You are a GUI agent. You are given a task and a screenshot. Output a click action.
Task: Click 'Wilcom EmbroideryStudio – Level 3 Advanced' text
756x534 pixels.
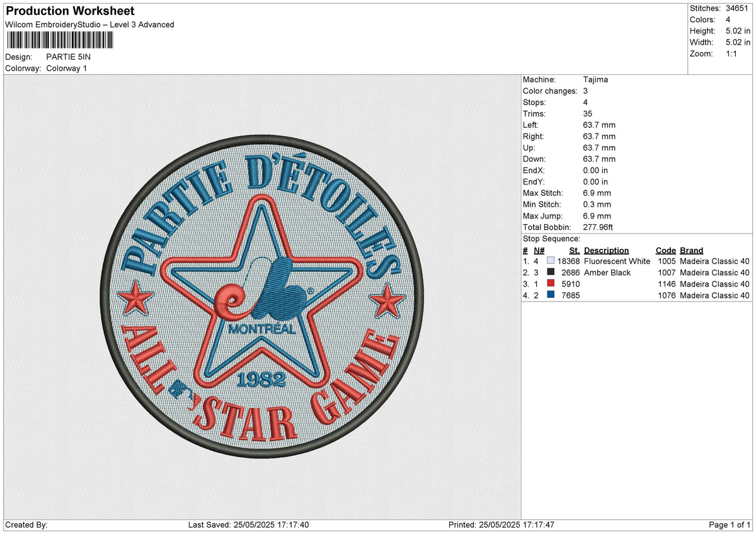pos(89,25)
